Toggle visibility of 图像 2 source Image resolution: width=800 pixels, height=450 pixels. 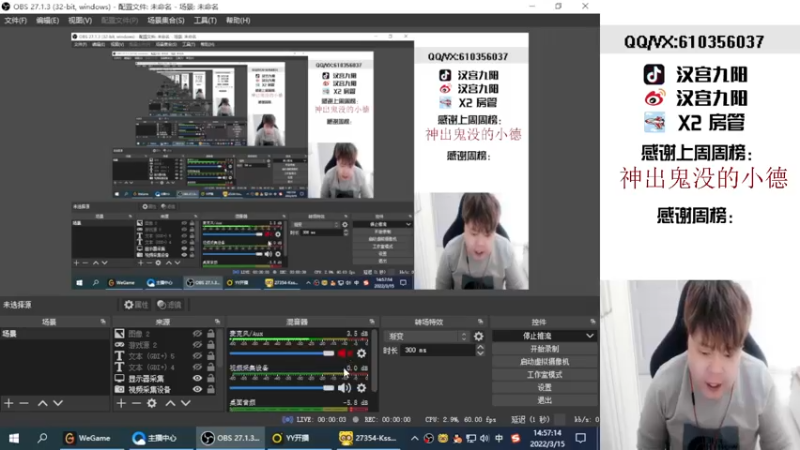[197, 334]
